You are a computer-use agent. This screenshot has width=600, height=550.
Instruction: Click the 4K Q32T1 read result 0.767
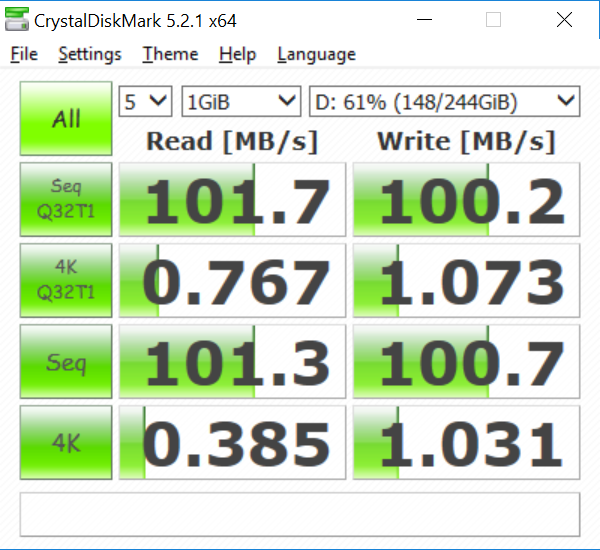(232, 281)
